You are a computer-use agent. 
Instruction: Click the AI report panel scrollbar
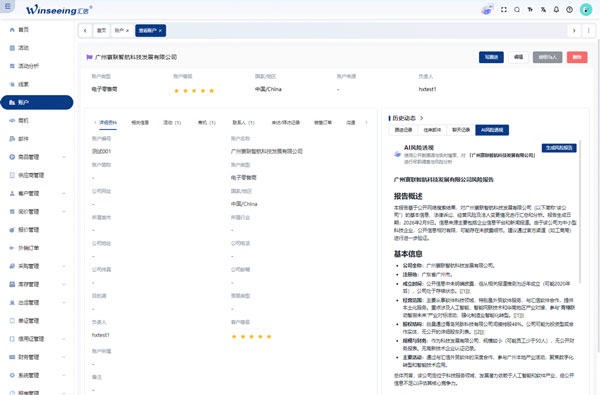(580, 212)
